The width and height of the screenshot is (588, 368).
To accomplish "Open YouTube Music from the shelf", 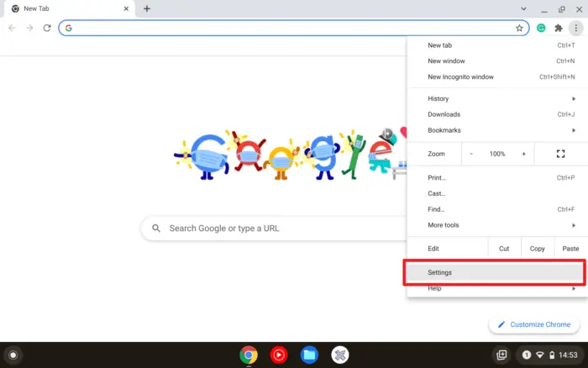I will click(279, 355).
